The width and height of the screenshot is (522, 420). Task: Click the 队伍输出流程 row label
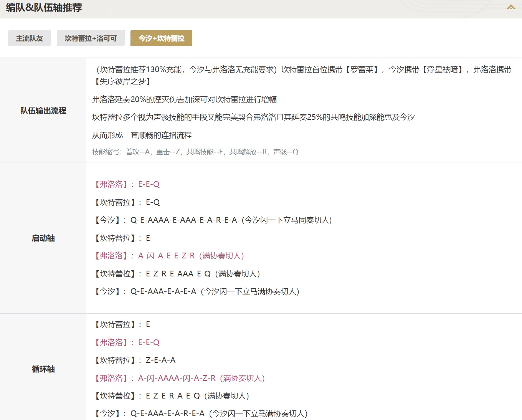click(43, 111)
